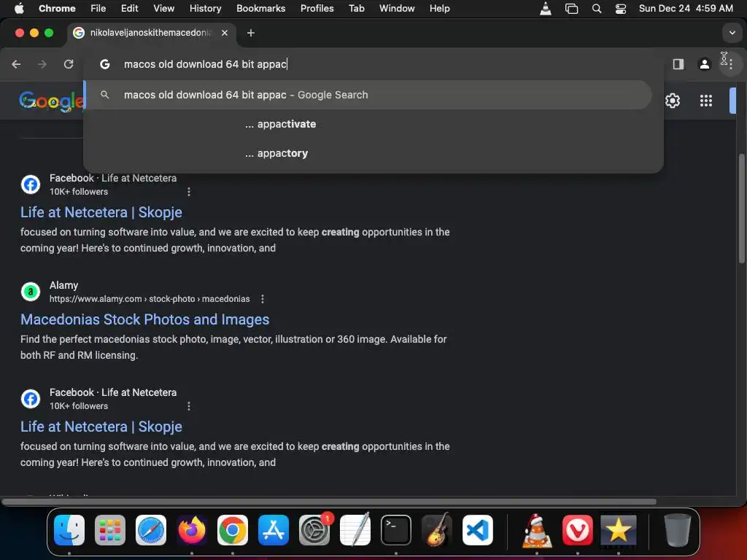Open the Tab menu
Image resolution: width=747 pixels, height=560 pixels.
click(356, 9)
